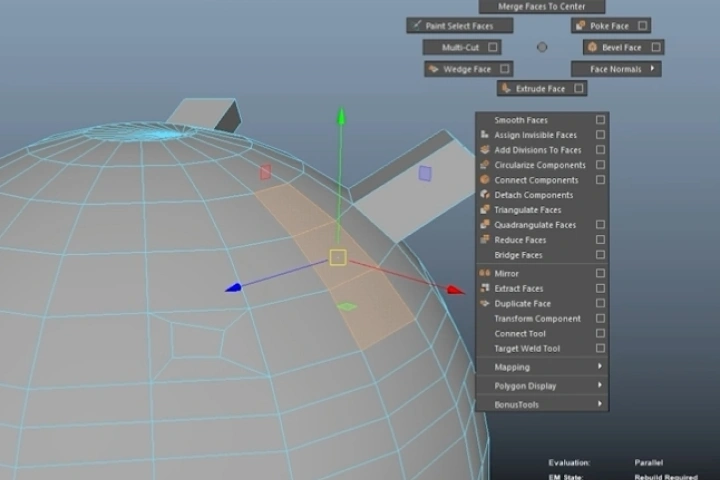Click the Detach Components icon
This screenshot has width=720, height=480.
point(484,195)
